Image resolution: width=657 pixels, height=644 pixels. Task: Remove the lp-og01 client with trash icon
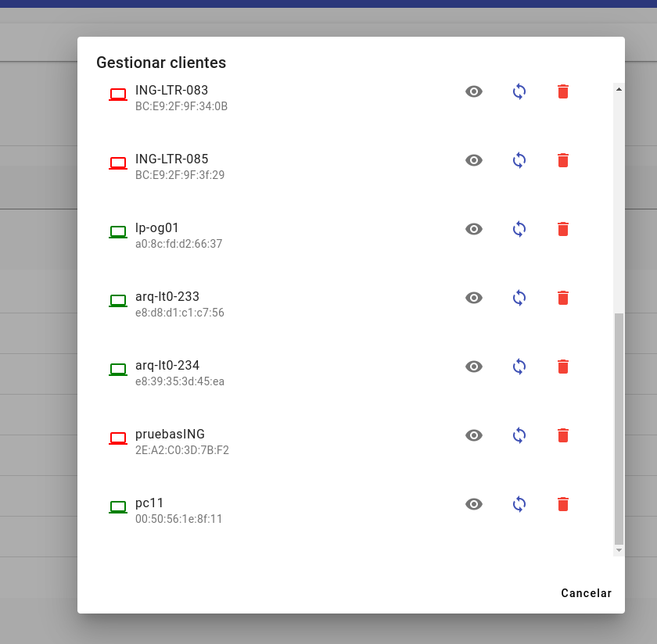562,229
